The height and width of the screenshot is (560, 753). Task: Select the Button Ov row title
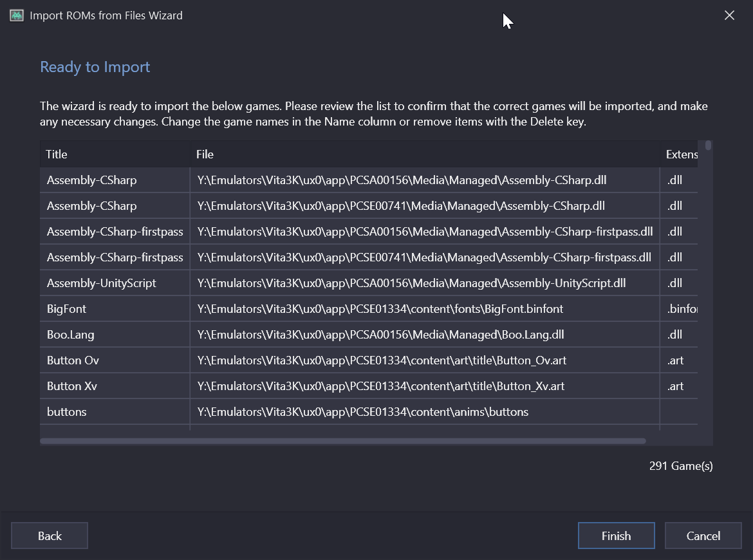115,360
